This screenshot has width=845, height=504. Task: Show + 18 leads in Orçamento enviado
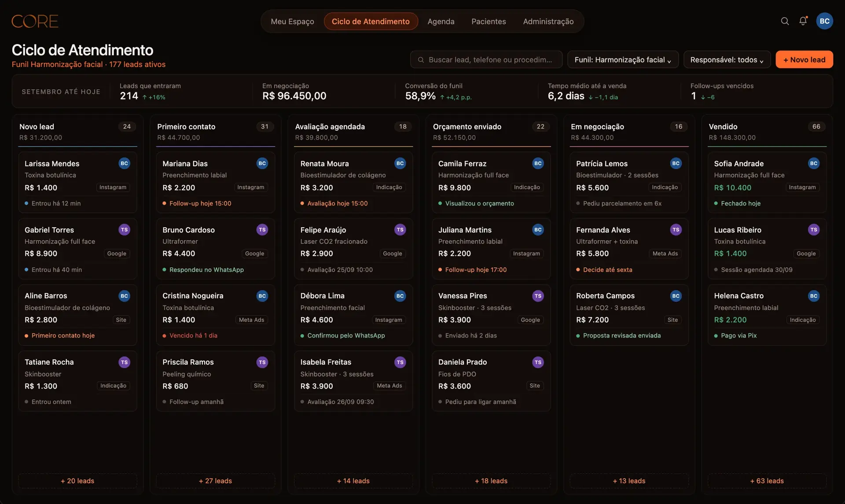pos(491,481)
